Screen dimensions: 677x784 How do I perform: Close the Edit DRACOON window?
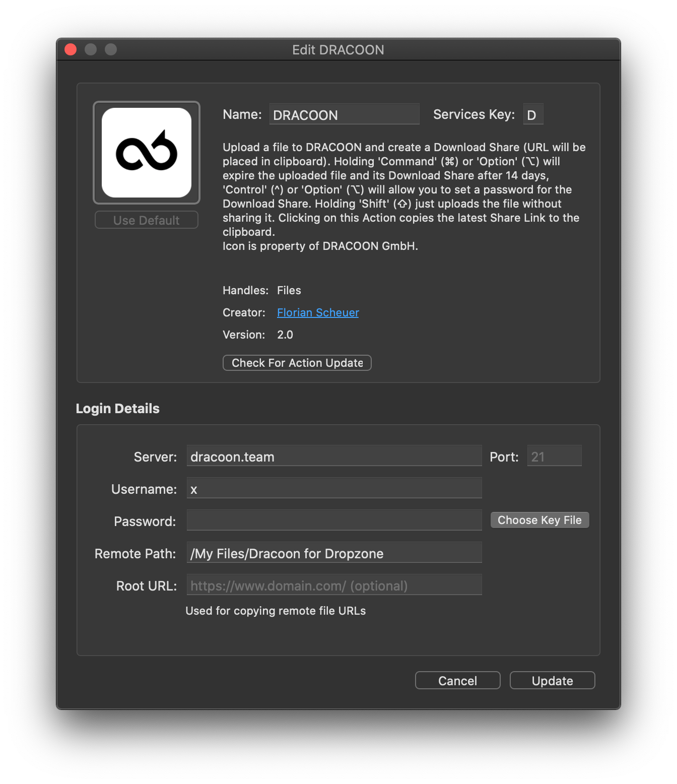(71, 49)
